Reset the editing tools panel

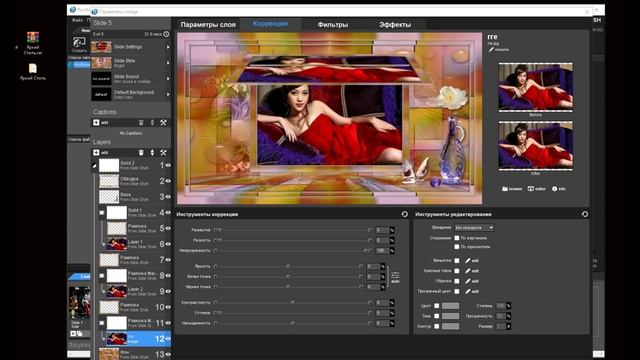585,214
